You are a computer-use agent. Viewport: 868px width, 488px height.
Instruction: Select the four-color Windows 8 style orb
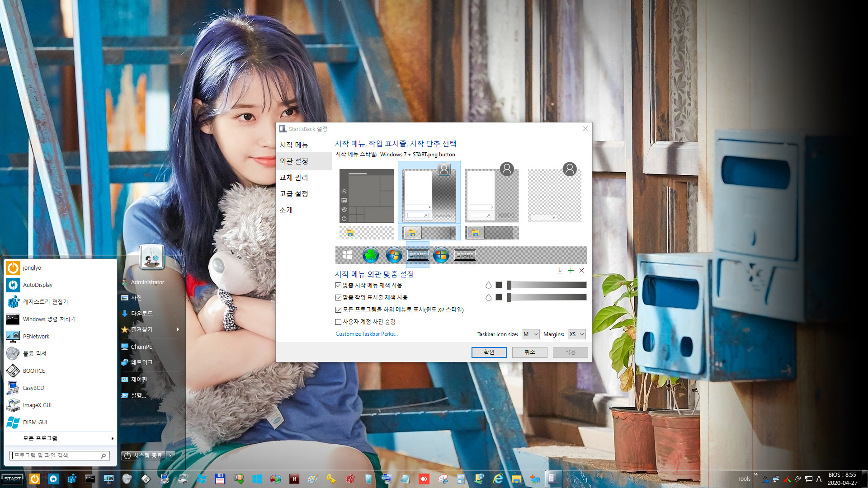coord(441,255)
